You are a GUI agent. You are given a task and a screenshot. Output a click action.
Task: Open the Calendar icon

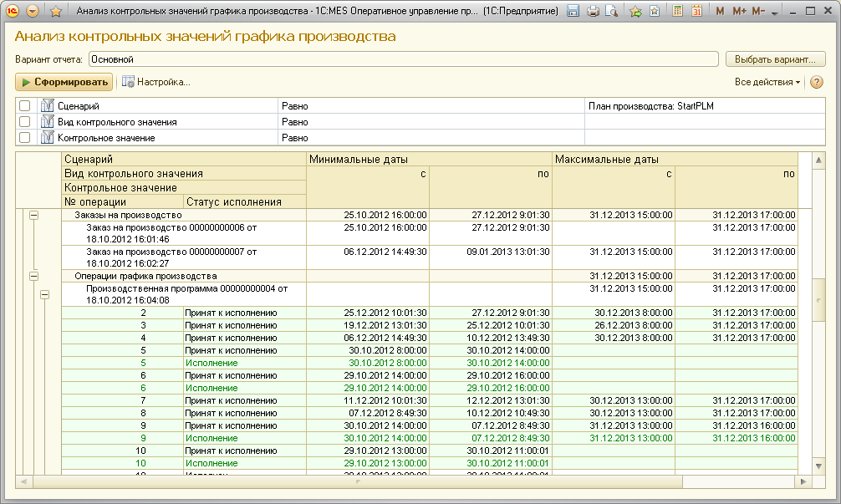(696, 12)
